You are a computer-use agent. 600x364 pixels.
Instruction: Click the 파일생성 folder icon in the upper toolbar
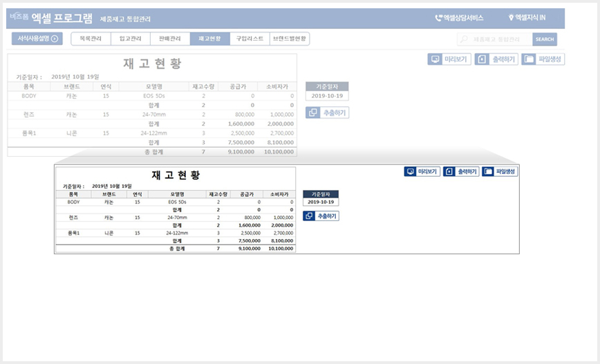[528, 59]
